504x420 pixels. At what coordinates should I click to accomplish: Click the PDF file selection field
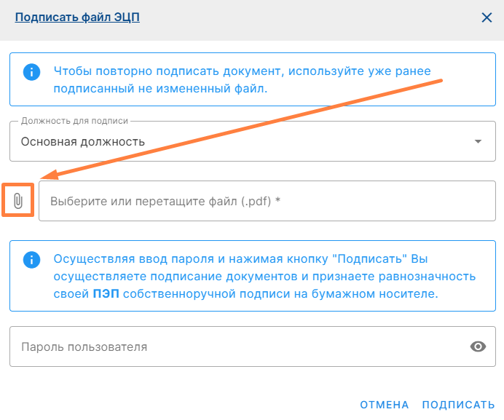tap(262, 201)
